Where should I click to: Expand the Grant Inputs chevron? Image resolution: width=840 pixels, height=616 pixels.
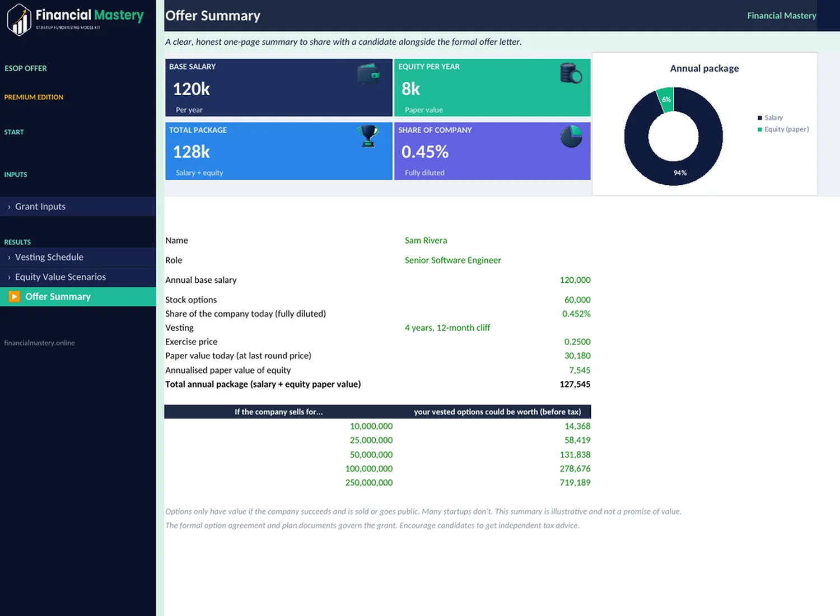pyautogui.click(x=9, y=207)
